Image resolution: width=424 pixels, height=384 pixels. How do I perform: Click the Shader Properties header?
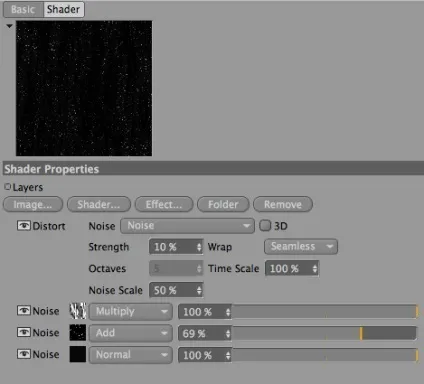pyautogui.click(x=213, y=169)
